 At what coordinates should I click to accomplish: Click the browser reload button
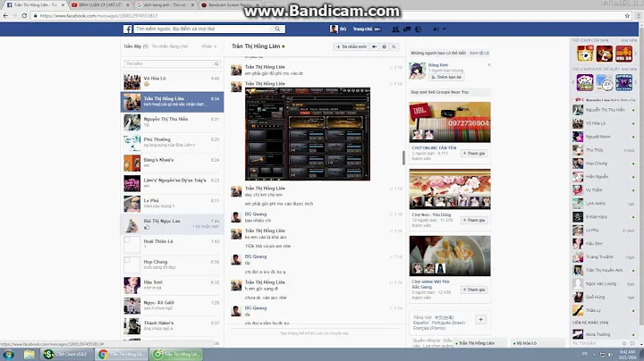click(x=24, y=15)
